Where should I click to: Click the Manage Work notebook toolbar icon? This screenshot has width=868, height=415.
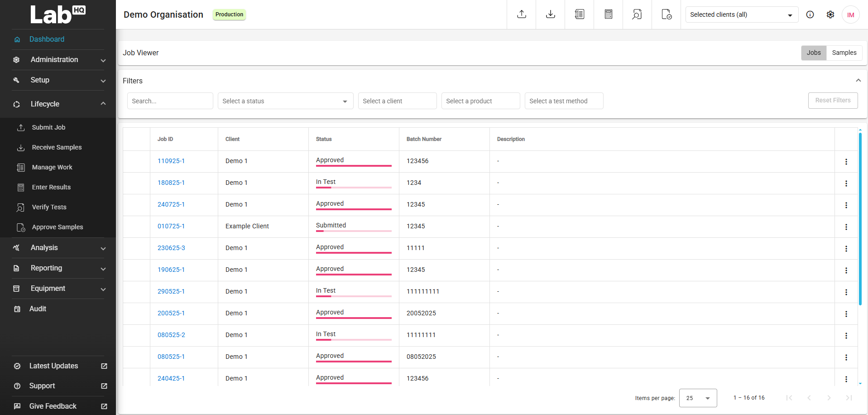click(579, 14)
